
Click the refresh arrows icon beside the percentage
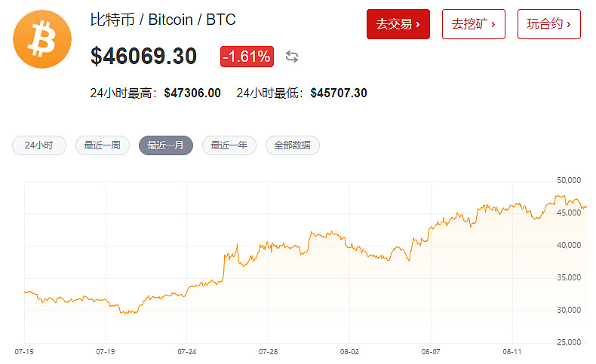(x=292, y=57)
